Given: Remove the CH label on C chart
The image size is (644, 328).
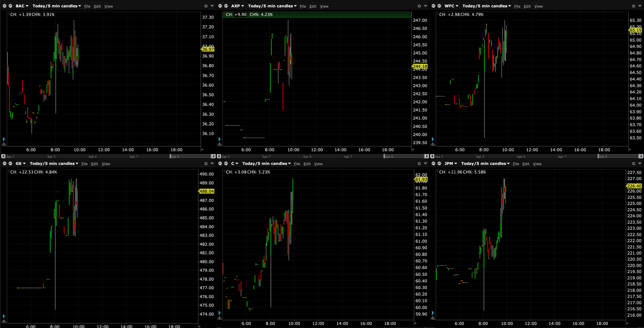Looking at the screenshot, I should (x=224, y=171).
